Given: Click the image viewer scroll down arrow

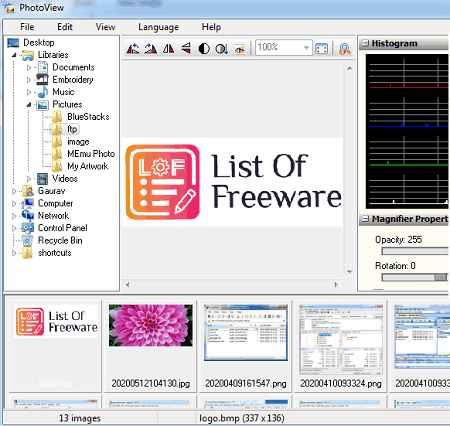Looking at the screenshot, I should tap(349, 272).
